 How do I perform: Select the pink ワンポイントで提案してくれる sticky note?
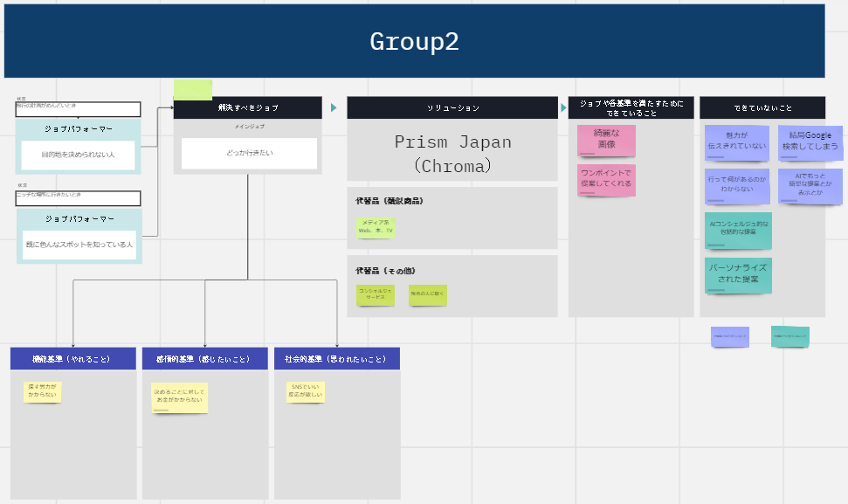[x=606, y=179]
